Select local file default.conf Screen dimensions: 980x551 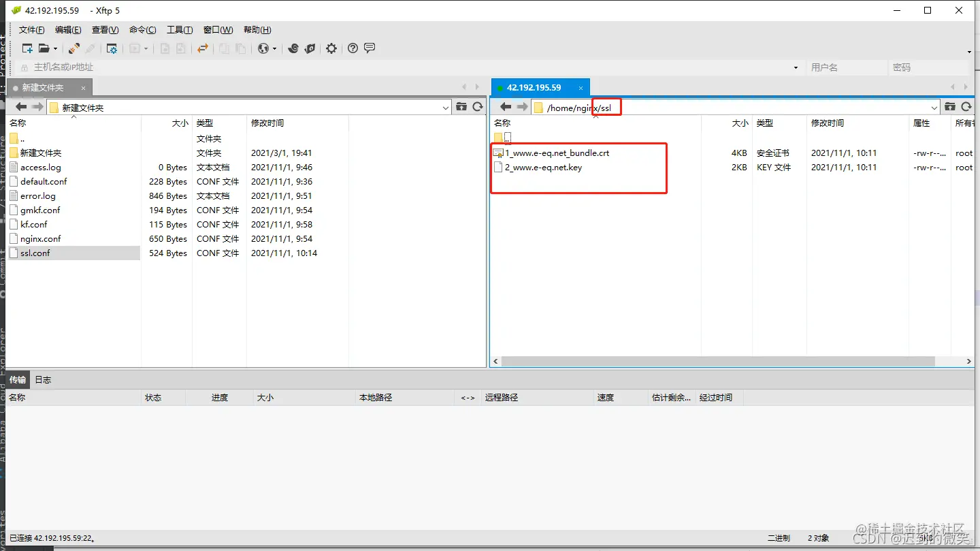[44, 181]
